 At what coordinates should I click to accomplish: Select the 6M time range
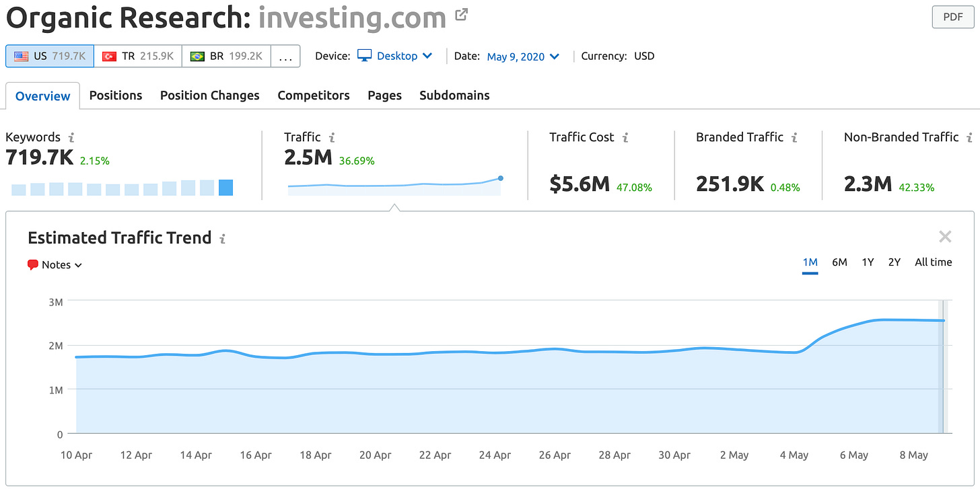839,262
